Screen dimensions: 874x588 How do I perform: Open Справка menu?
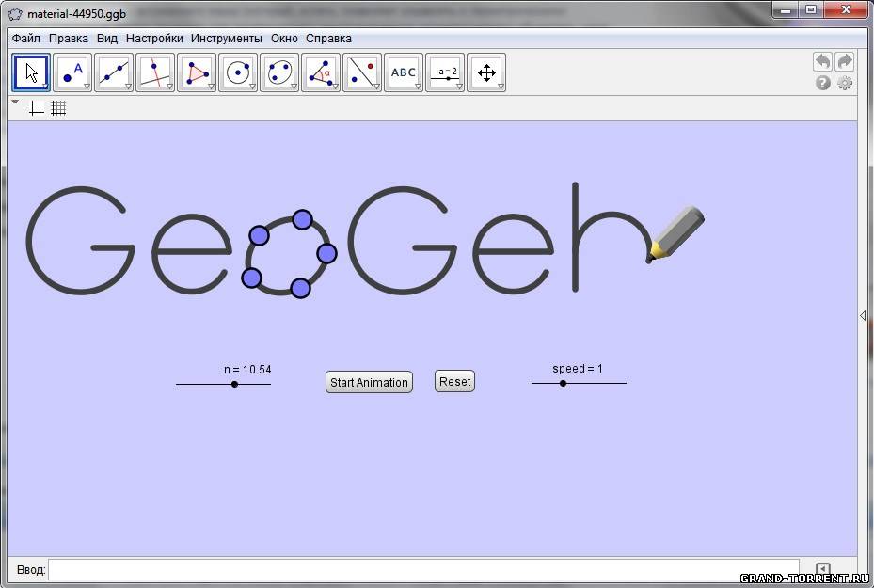328,39
